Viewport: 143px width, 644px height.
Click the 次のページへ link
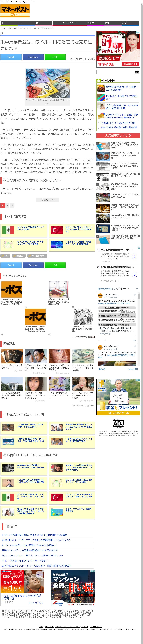48,200
